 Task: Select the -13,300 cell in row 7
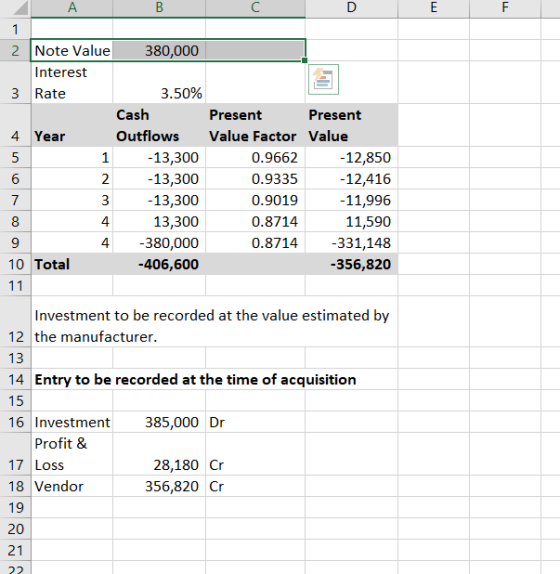(x=159, y=200)
